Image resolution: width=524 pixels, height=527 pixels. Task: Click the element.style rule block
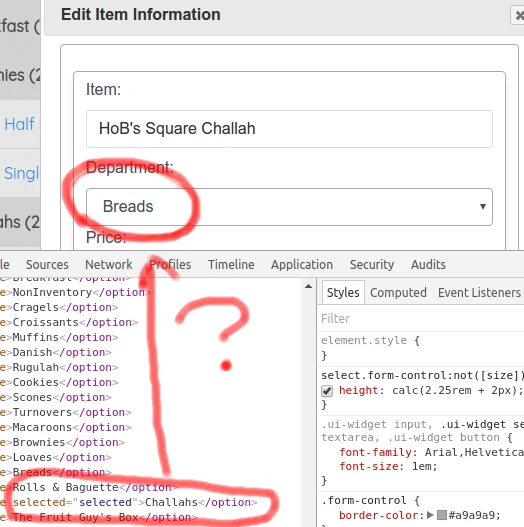click(x=420, y=348)
